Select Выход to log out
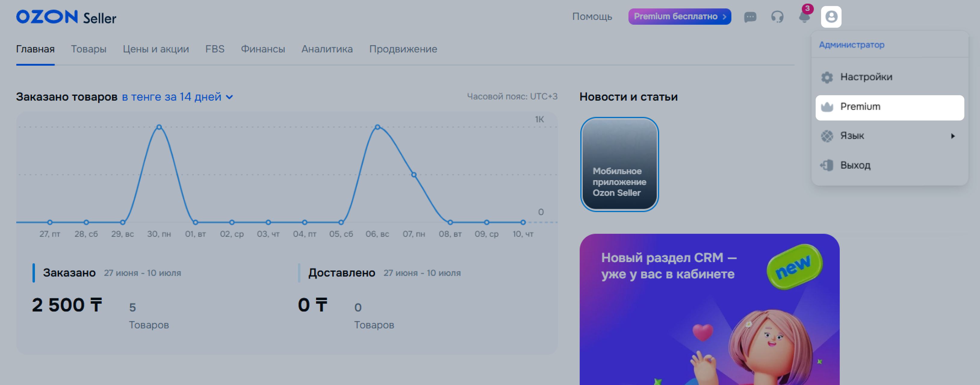980x385 pixels. coord(890,165)
